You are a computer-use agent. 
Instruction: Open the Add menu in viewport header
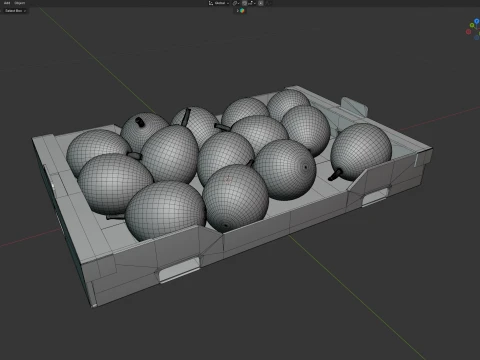pos(7,3)
